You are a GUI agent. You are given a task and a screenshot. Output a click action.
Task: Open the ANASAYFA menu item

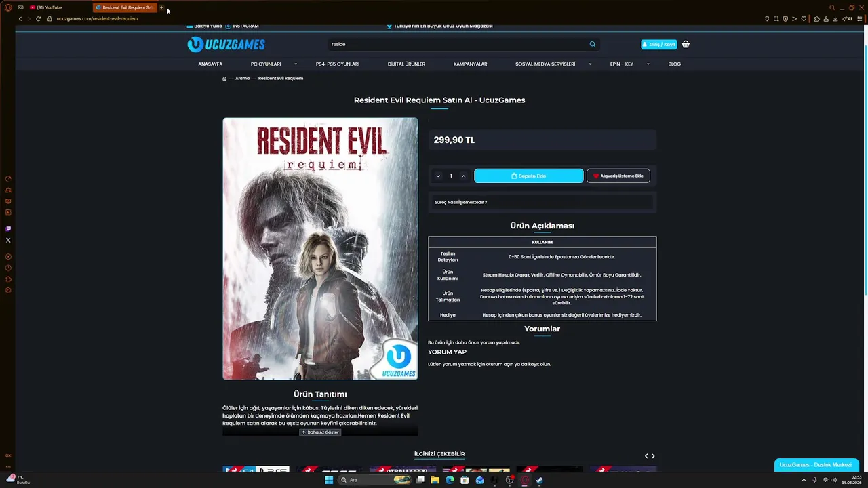(210, 64)
